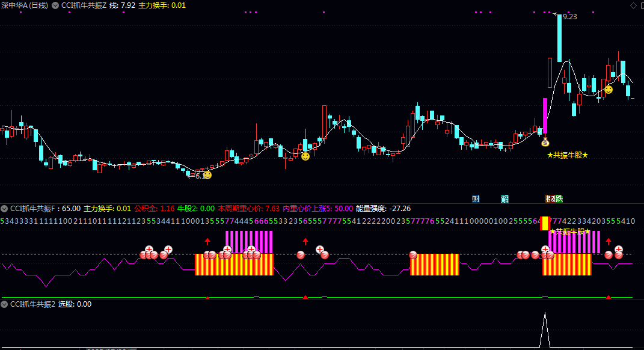Click the middle red-yellow striped block

click(435, 265)
